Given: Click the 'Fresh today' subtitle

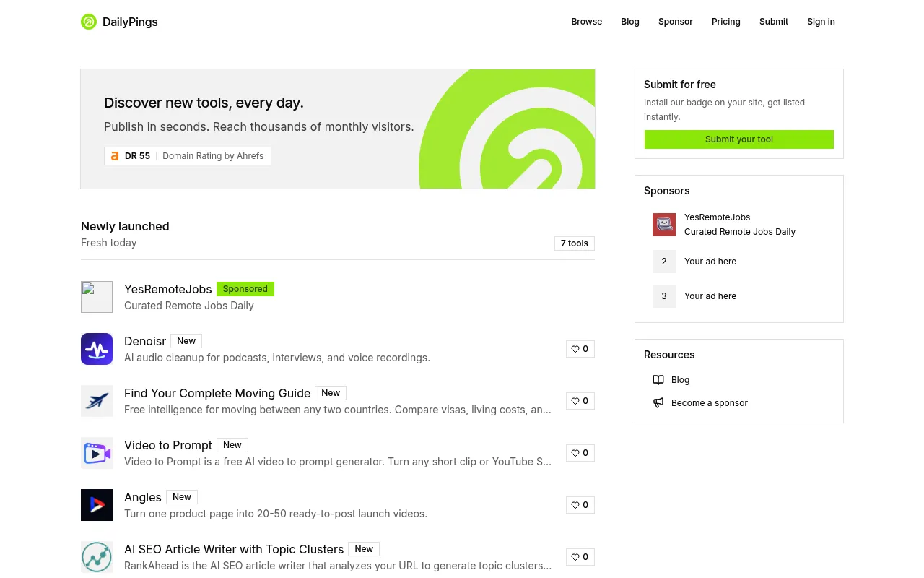Looking at the screenshot, I should tap(109, 243).
